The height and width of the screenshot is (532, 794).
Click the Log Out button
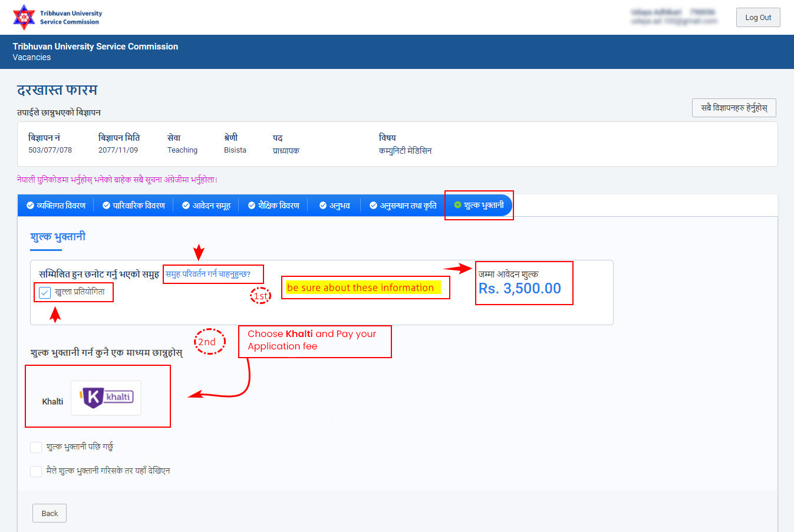coord(758,18)
